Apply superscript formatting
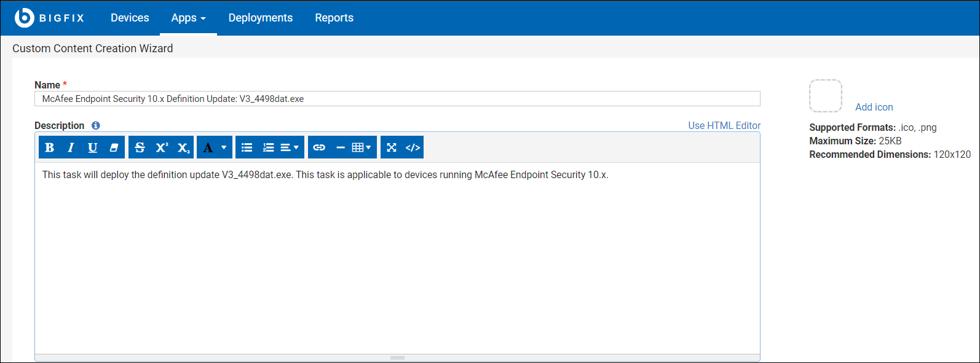The height and width of the screenshot is (363, 980). 162,147
